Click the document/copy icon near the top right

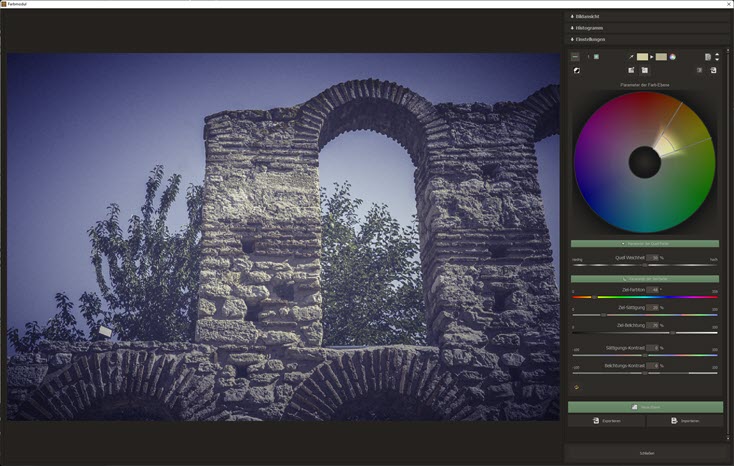pyautogui.click(x=708, y=57)
